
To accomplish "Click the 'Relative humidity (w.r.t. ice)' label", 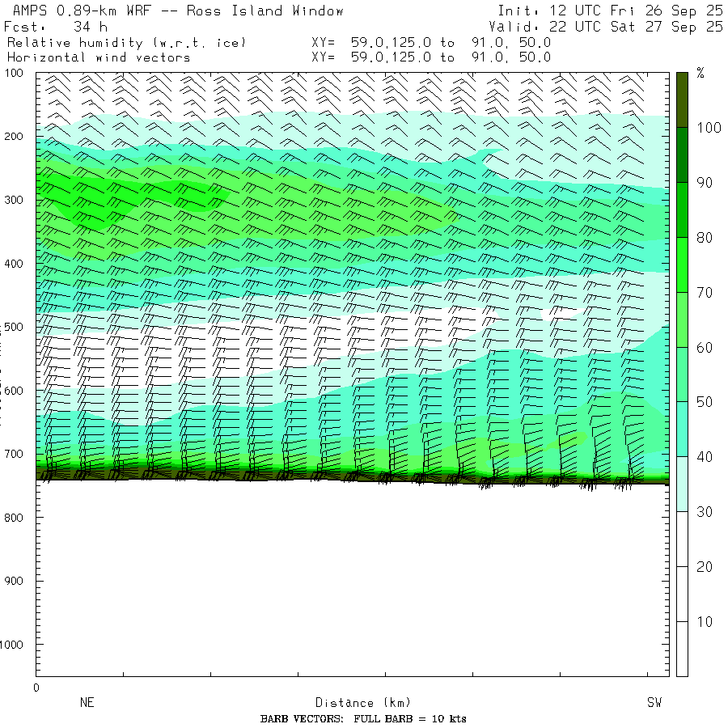I will 126,43.
